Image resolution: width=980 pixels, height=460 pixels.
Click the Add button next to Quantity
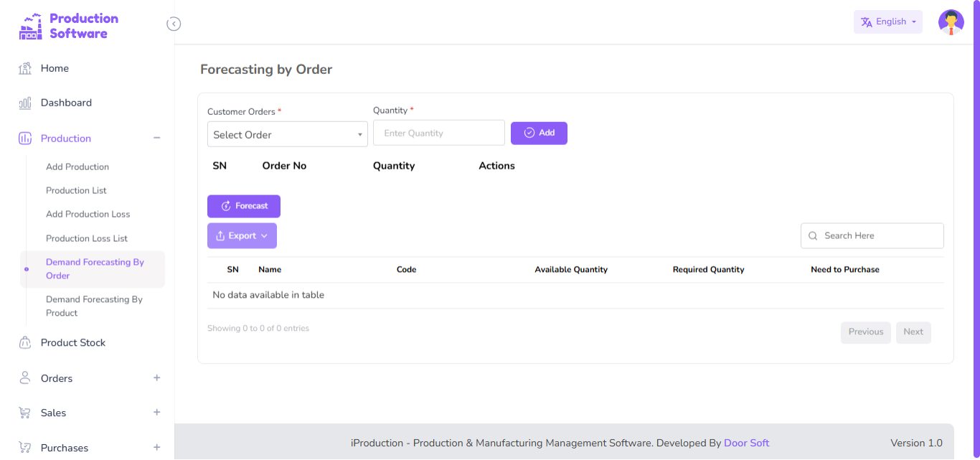tap(539, 133)
